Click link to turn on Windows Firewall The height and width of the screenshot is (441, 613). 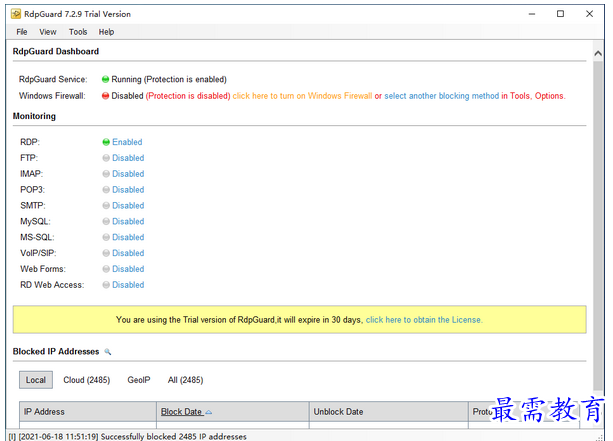click(302, 96)
